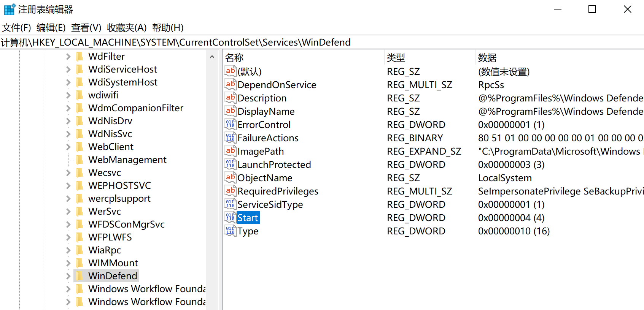Click the ObjectName string value icon

tap(231, 178)
